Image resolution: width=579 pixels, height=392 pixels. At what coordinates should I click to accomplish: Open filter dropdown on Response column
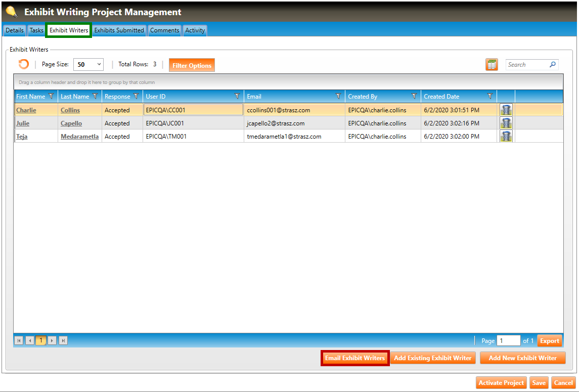tap(136, 96)
